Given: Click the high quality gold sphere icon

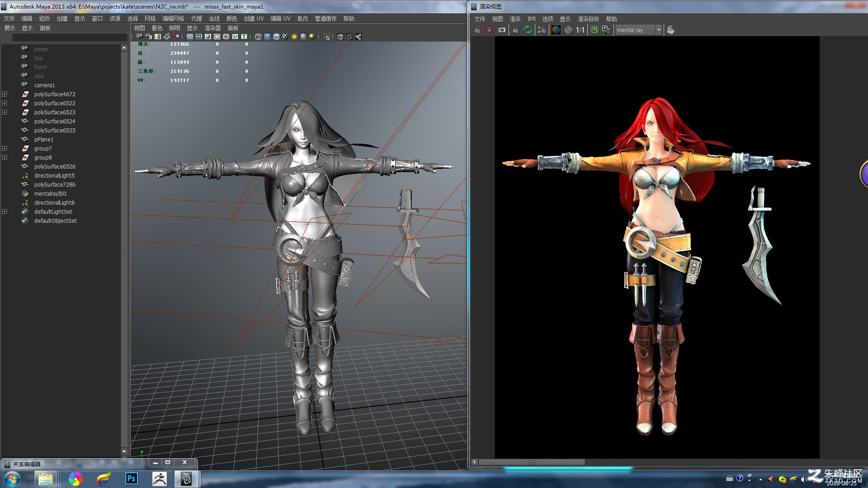Looking at the screenshot, I should click(312, 37).
